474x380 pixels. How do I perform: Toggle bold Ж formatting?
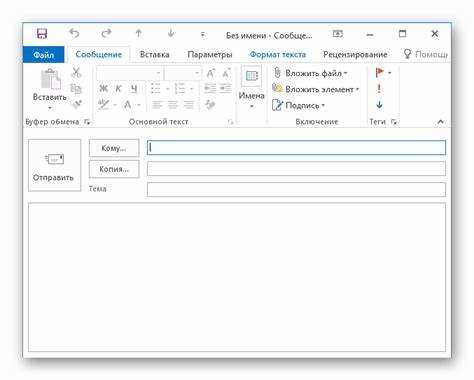coord(103,89)
